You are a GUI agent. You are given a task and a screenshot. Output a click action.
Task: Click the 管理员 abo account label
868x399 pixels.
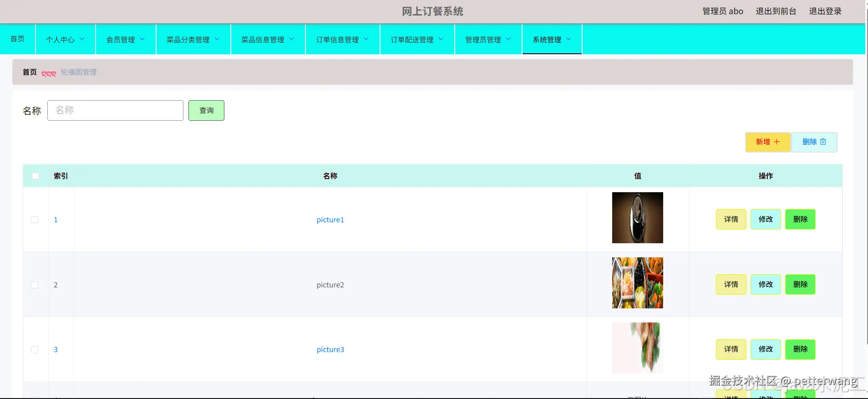[x=723, y=11]
